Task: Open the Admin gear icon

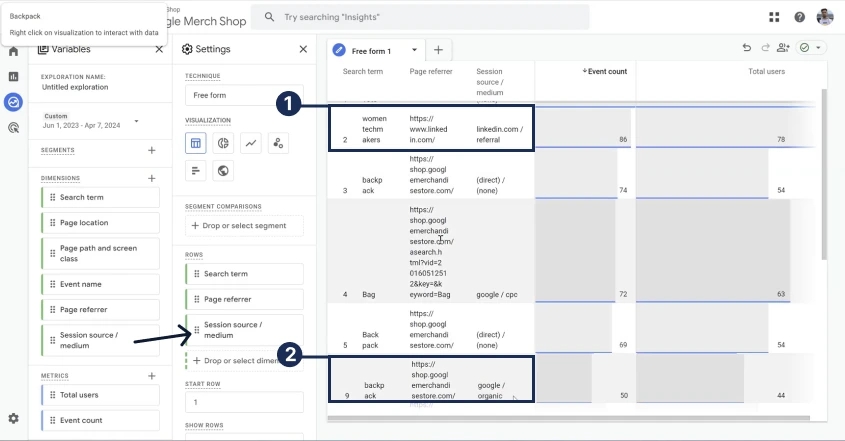Action: pyautogui.click(x=13, y=418)
